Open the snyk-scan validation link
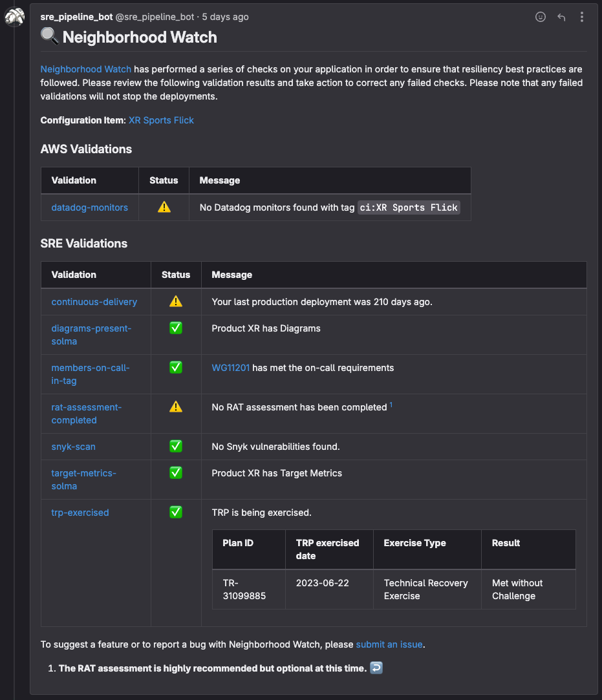Viewport: 602px width, 700px height. (x=73, y=447)
